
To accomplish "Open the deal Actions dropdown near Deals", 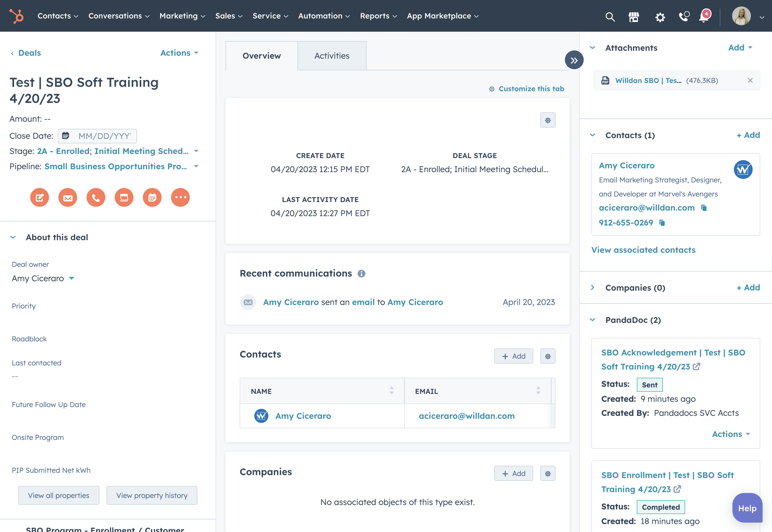I will pyautogui.click(x=179, y=53).
